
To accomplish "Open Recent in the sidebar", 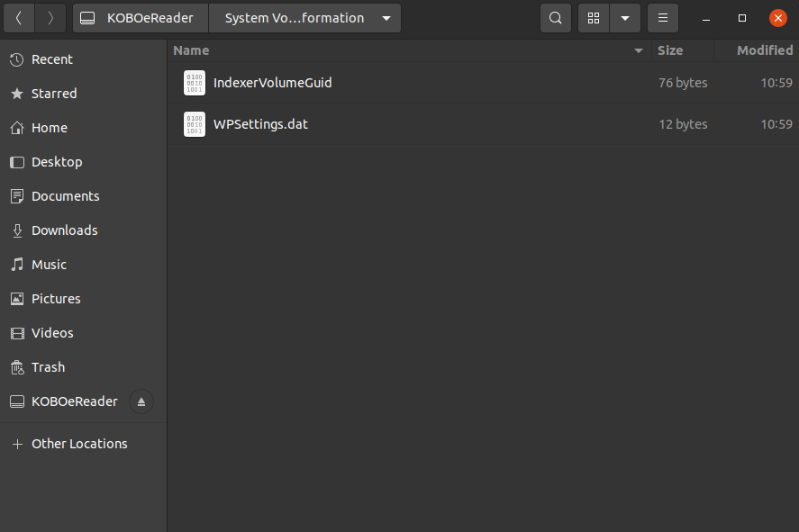I will pyautogui.click(x=52, y=59).
